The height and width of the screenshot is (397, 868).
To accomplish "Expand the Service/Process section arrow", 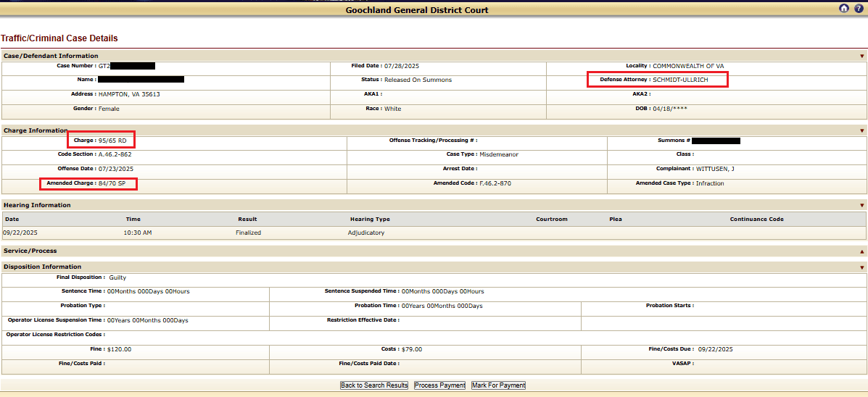I will [861, 251].
